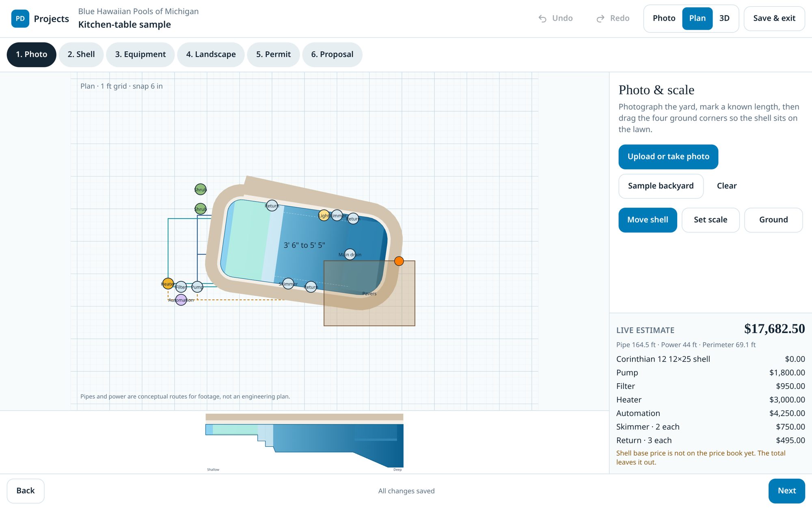
Task: Open the 2. Shell step
Action: (x=81, y=54)
